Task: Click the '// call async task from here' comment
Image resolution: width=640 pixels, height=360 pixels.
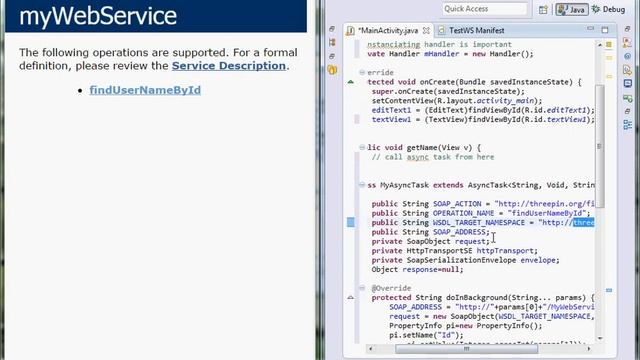Action: coord(433,157)
